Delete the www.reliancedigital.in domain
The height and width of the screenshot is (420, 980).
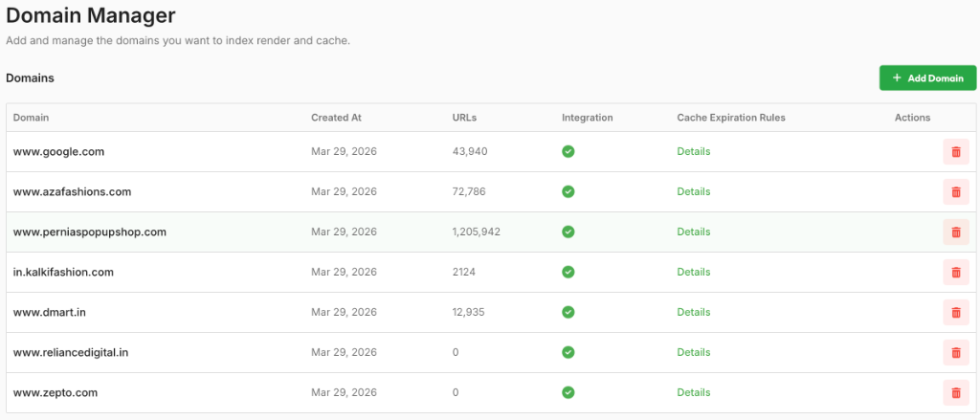pos(956,352)
